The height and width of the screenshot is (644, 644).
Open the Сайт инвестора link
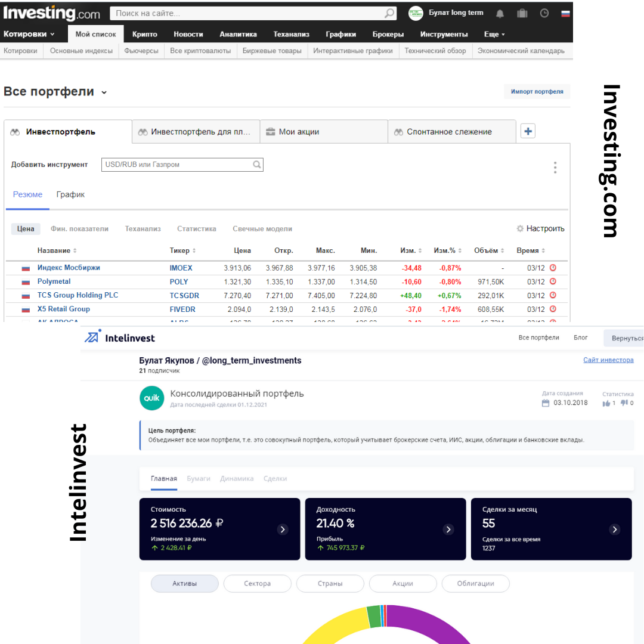608,360
